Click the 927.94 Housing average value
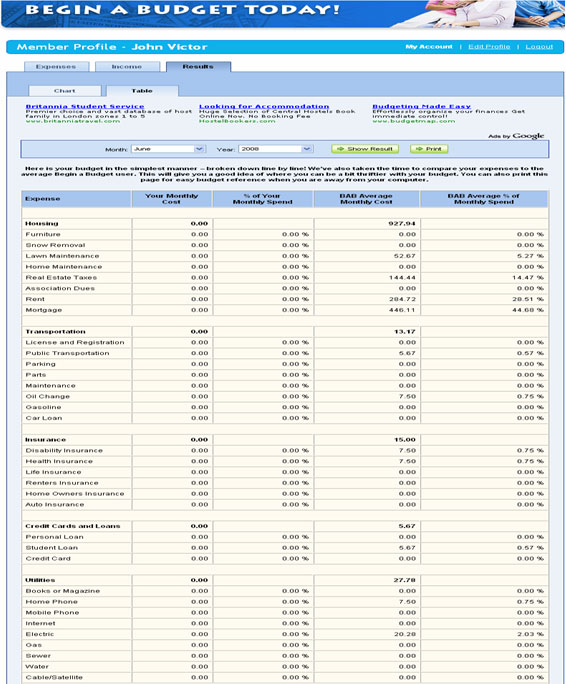The image size is (566, 684). pyautogui.click(x=401, y=223)
